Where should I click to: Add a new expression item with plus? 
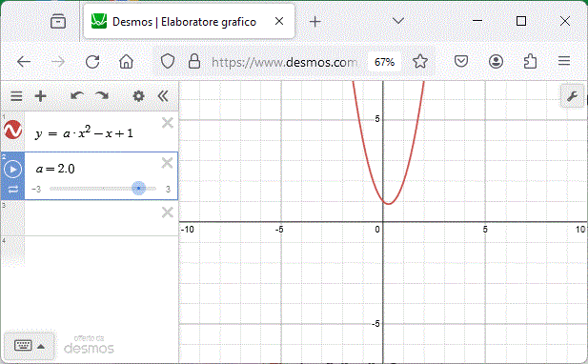click(x=40, y=96)
